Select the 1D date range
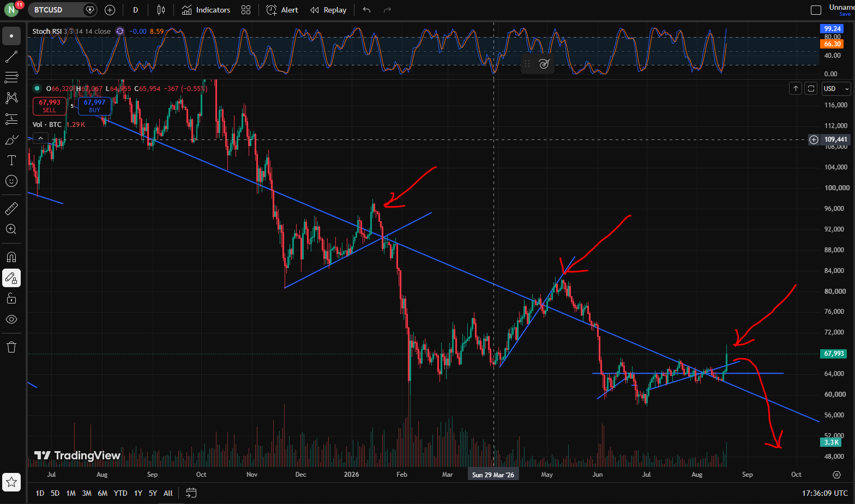Image resolution: width=855 pixels, height=504 pixels. [40, 493]
